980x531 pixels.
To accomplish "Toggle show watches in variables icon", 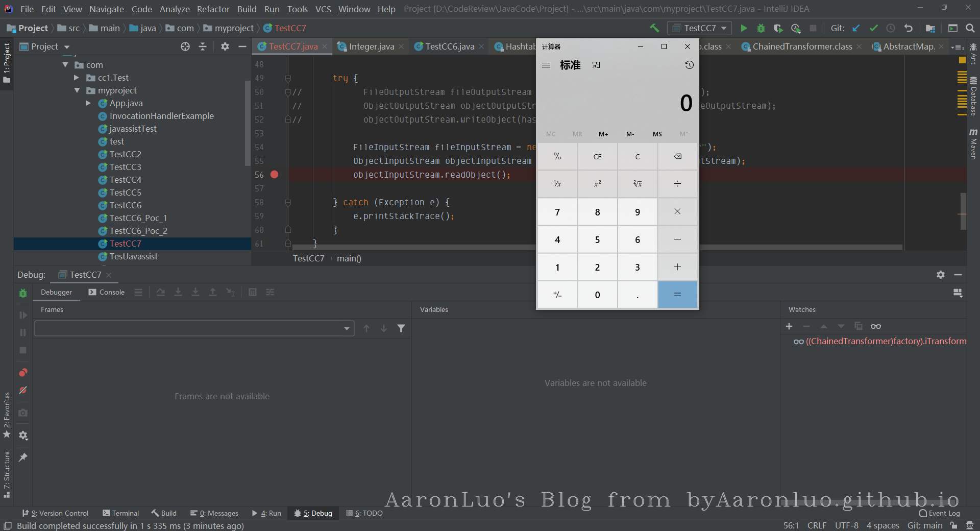I will [876, 326].
